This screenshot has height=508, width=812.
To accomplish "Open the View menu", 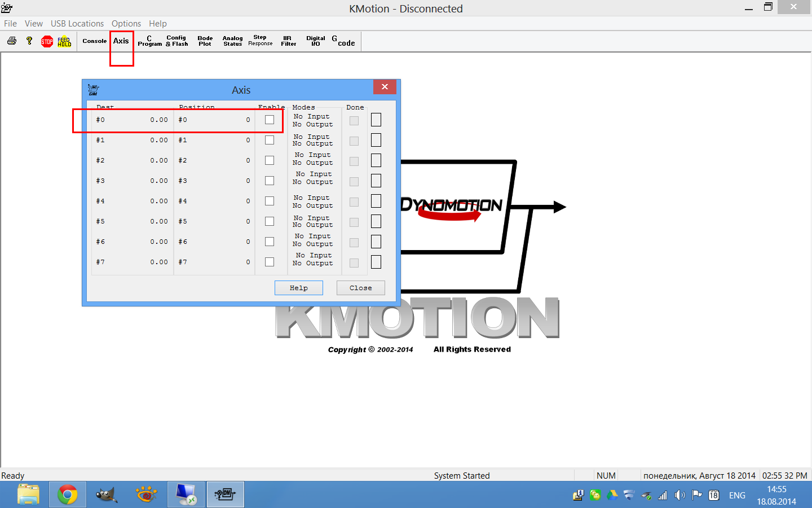I will click(x=34, y=24).
